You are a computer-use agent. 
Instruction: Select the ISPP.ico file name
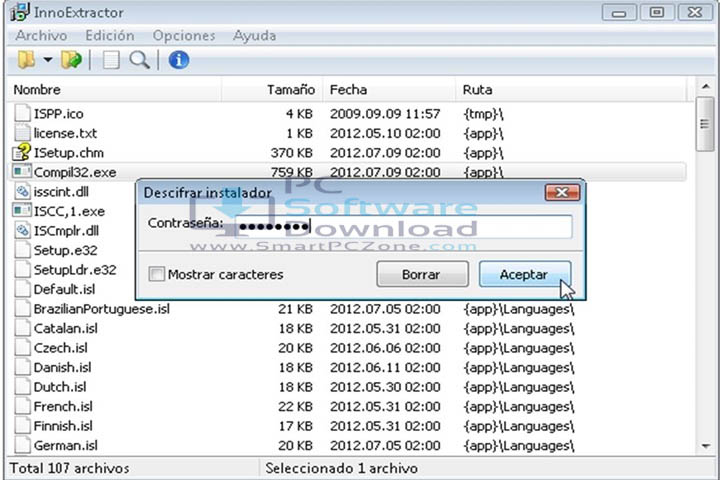click(58, 113)
